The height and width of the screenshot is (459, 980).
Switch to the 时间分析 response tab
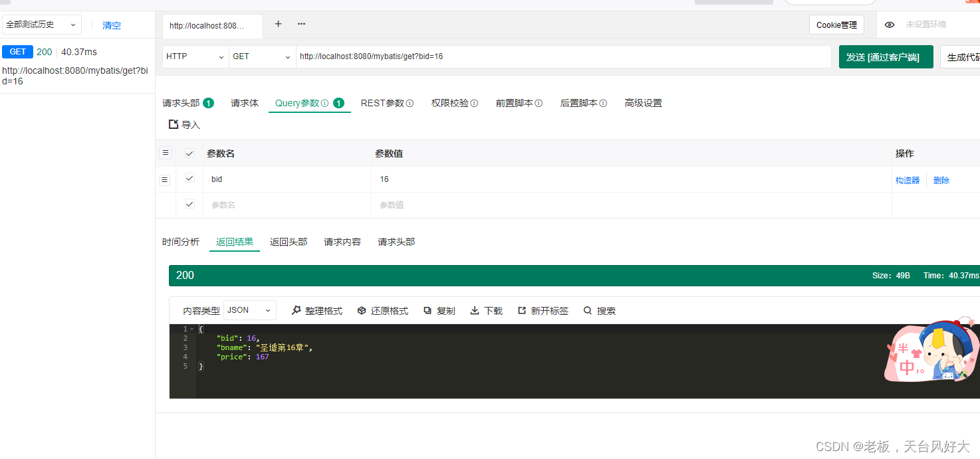(x=181, y=242)
